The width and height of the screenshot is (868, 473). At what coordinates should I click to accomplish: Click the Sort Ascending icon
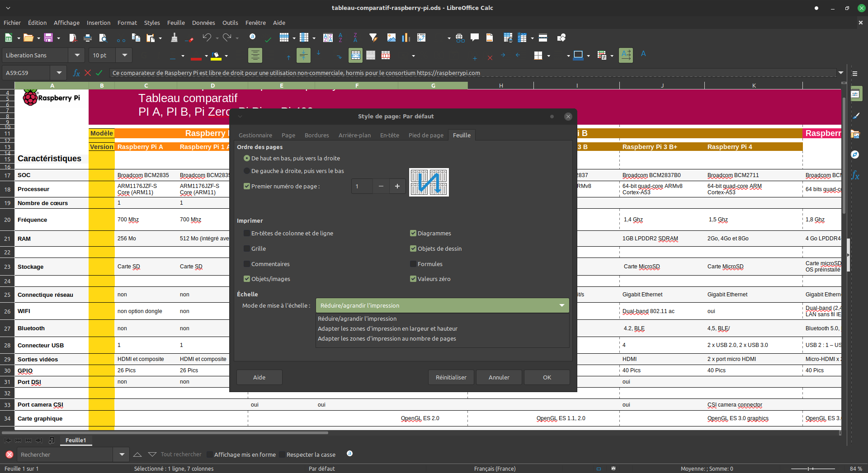[340, 38]
